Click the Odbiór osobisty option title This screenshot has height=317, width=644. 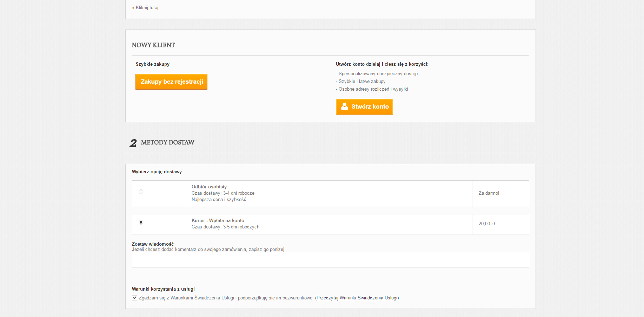tap(209, 187)
